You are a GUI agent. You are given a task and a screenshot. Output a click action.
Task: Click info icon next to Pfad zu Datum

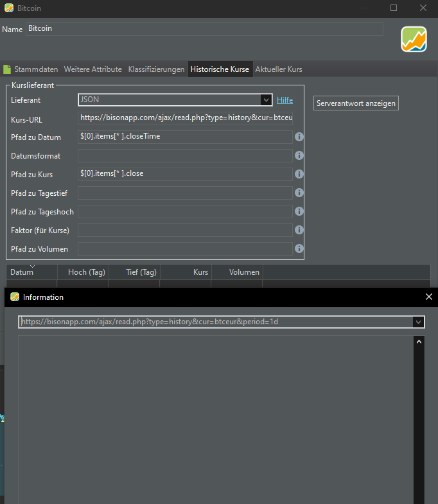pyautogui.click(x=299, y=137)
